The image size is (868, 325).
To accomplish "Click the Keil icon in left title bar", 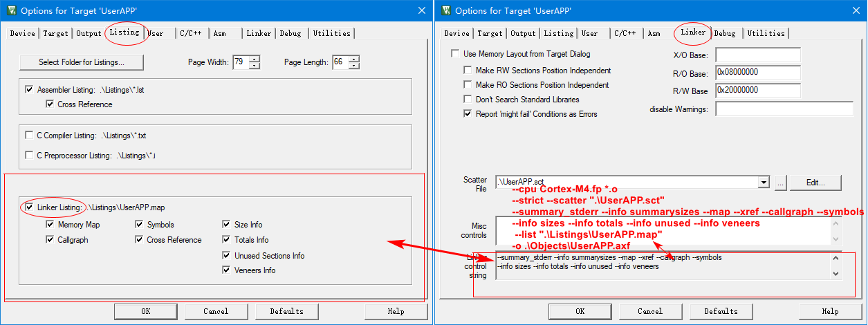I will [11, 10].
